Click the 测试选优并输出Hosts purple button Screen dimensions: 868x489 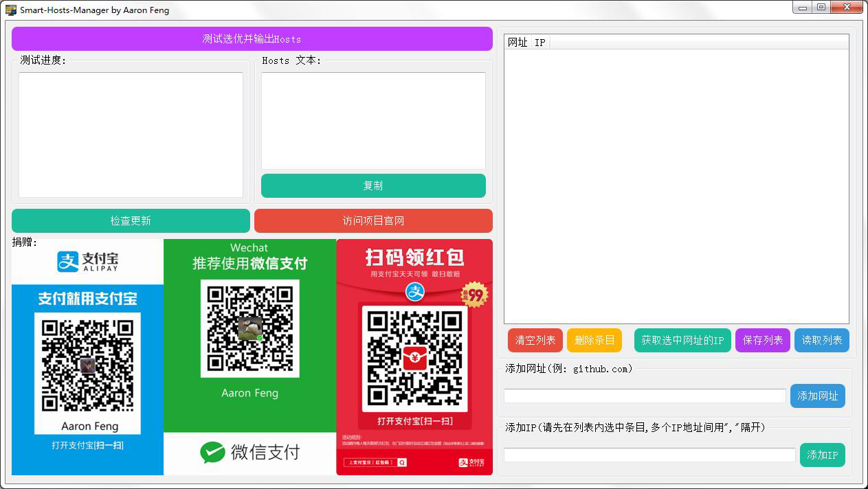(x=252, y=39)
